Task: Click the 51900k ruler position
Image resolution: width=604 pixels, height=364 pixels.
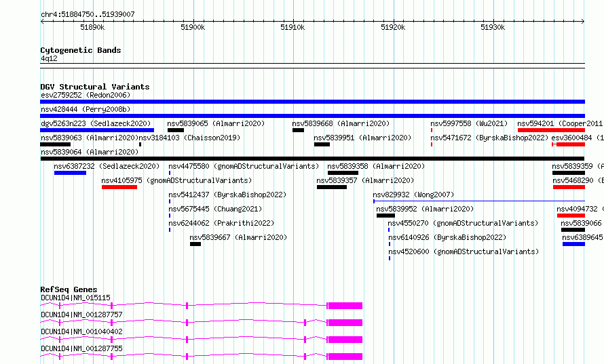Action: [x=193, y=27]
